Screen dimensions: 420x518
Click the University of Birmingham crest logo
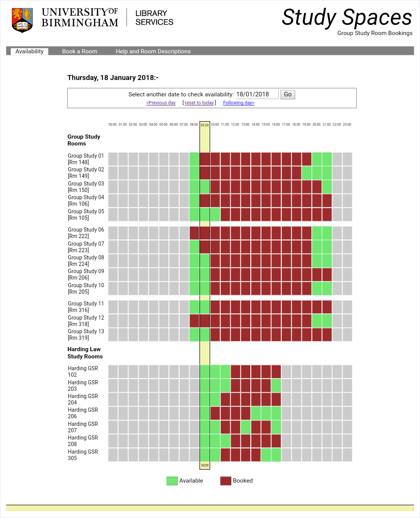[22, 20]
